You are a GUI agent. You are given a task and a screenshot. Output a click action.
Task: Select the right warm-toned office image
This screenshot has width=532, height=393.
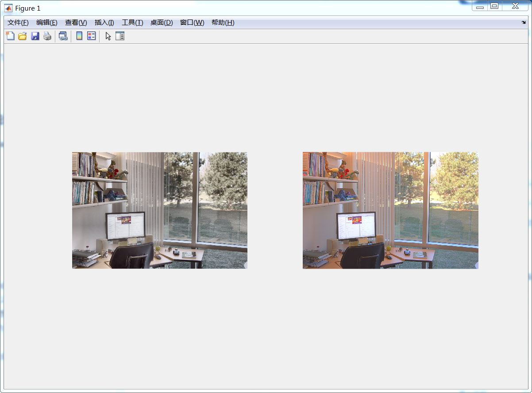(390, 210)
